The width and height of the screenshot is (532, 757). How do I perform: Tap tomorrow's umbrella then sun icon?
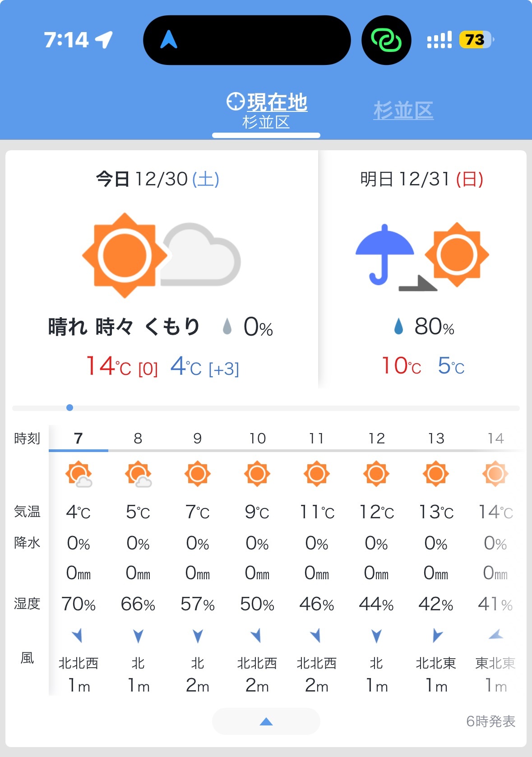tap(422, 256)
